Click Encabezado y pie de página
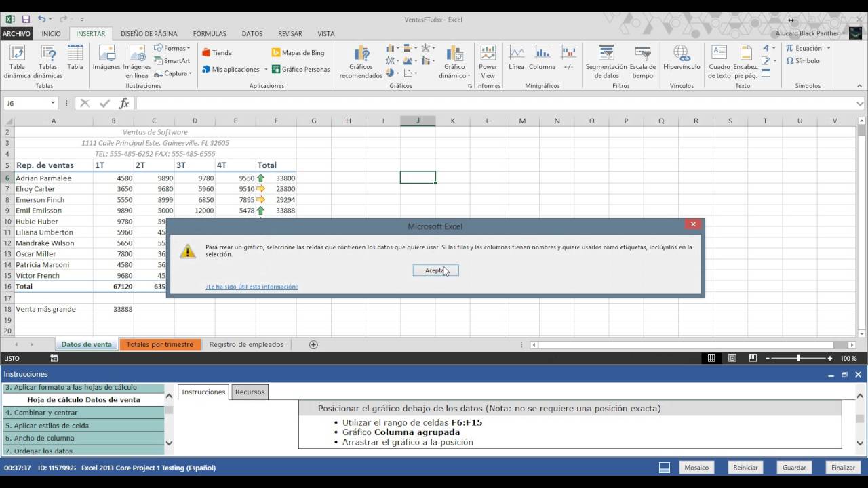868x488 pixels. tap(745, 62)
